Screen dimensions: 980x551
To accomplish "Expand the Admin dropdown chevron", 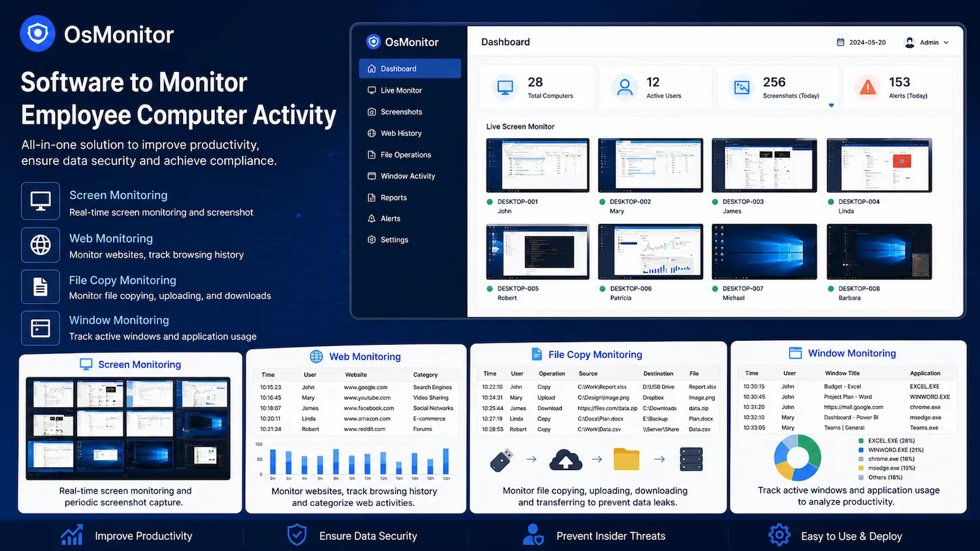I will (x=946, y=42).
